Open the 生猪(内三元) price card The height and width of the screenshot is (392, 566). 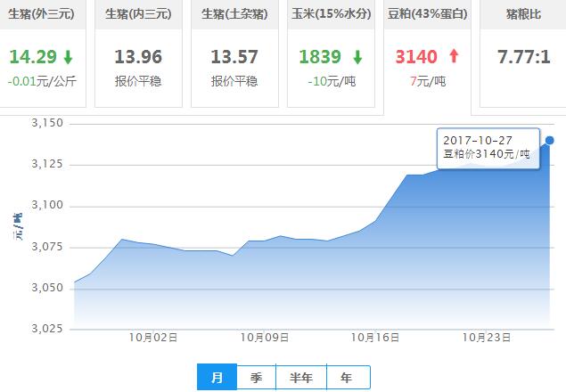(138, 53)
